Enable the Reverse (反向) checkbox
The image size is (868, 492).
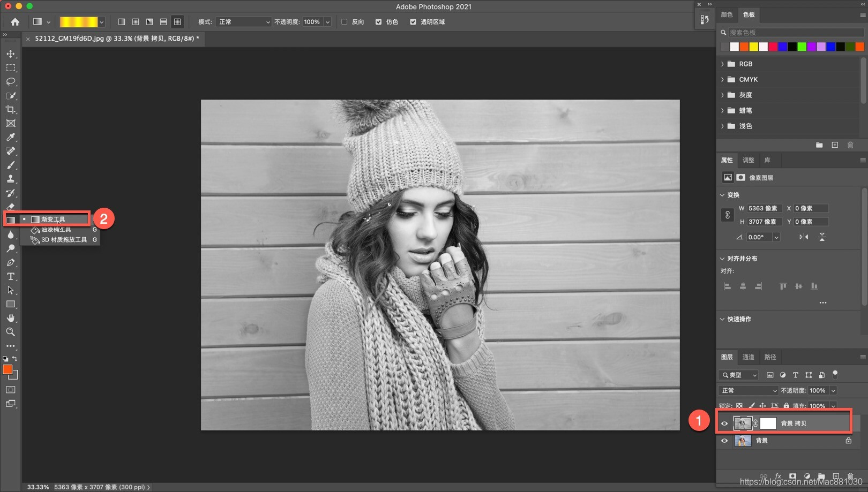[x=345, y=22]
